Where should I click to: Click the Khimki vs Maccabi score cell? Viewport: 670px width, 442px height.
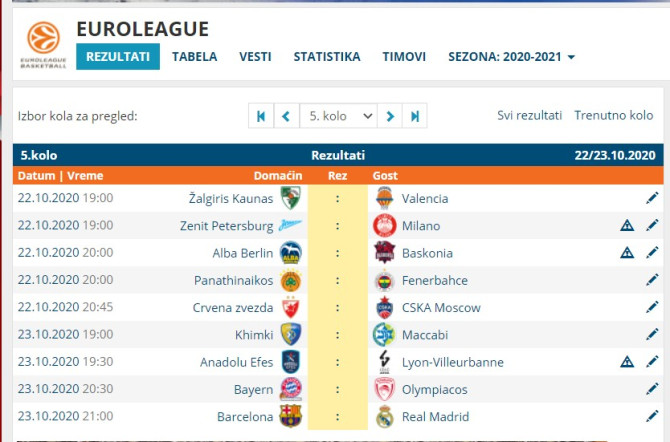click(338, 335)
